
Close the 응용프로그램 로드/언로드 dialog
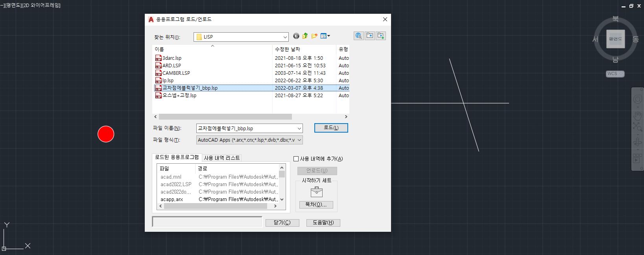(385, 19)
